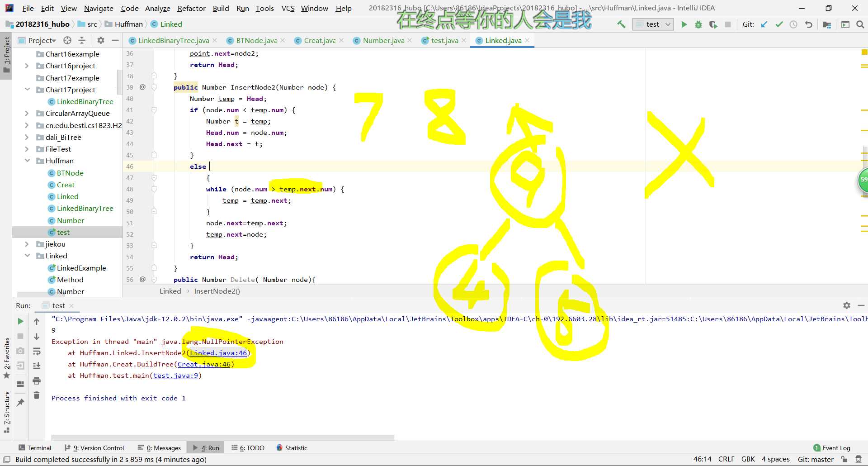Close the BTNode.java tab
Screen dimensions: 868x466
283,40
